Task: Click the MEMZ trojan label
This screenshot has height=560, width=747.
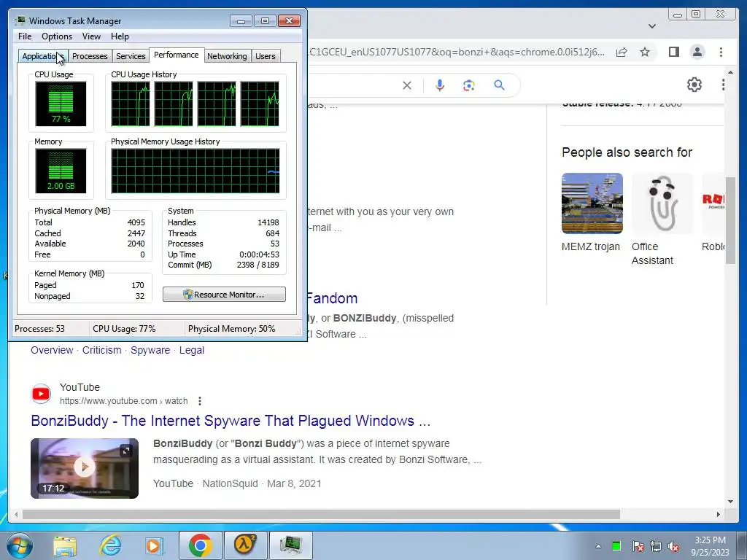Action: [x=591, y=246]
